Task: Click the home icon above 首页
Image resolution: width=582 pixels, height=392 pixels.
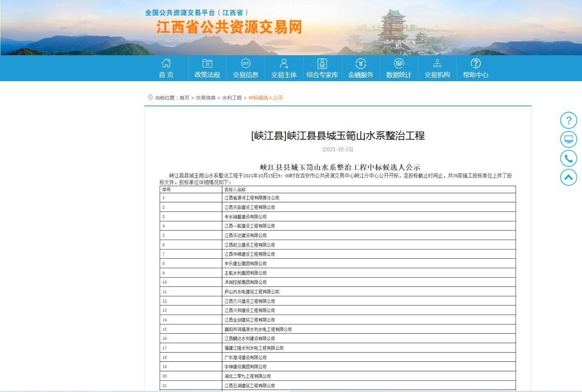Action: [166, 63]
